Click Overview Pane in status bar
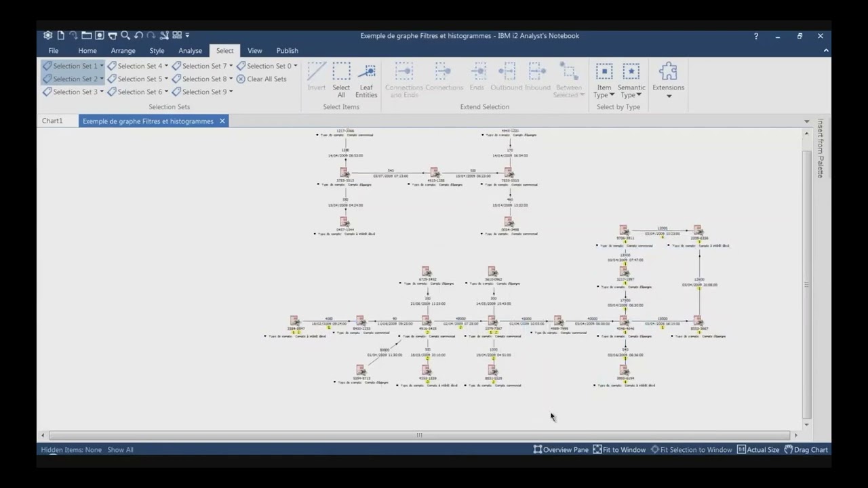 [x=561, y=449]
